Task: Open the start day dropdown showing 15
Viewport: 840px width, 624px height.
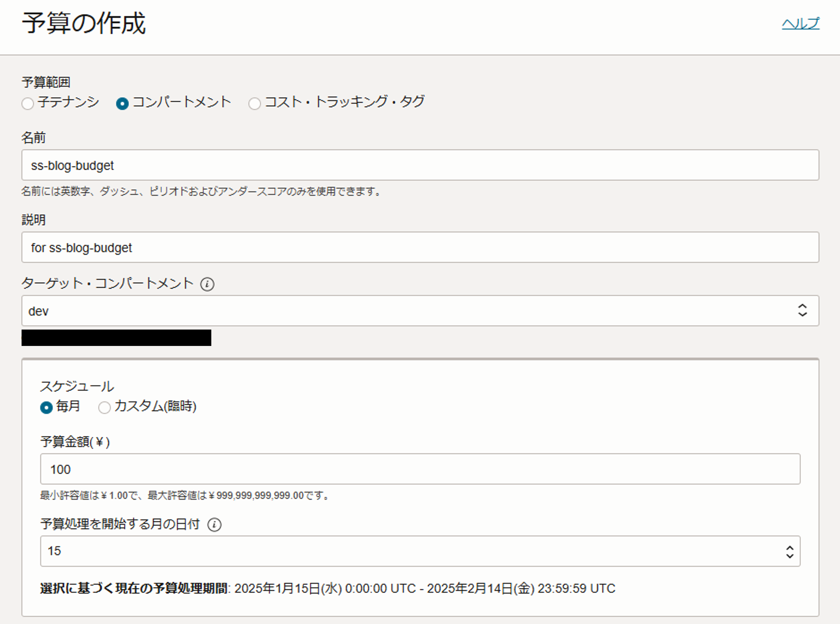Action: tap(420, 551)
